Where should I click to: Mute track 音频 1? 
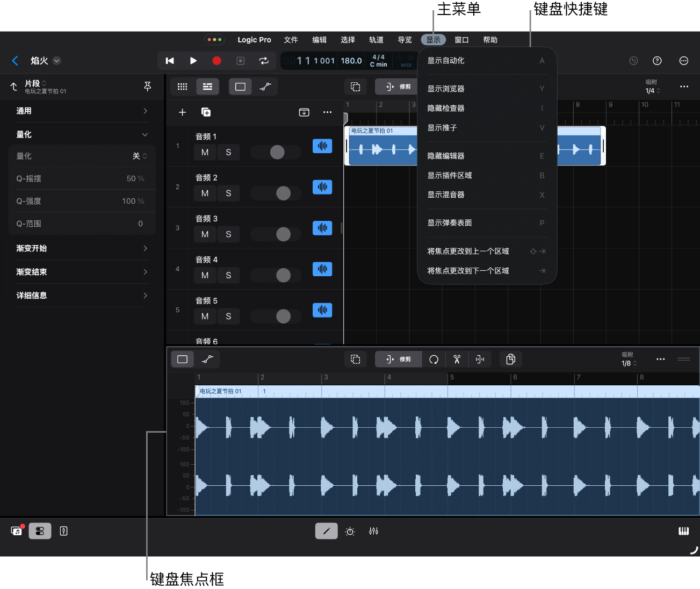[x=205, y=153]
